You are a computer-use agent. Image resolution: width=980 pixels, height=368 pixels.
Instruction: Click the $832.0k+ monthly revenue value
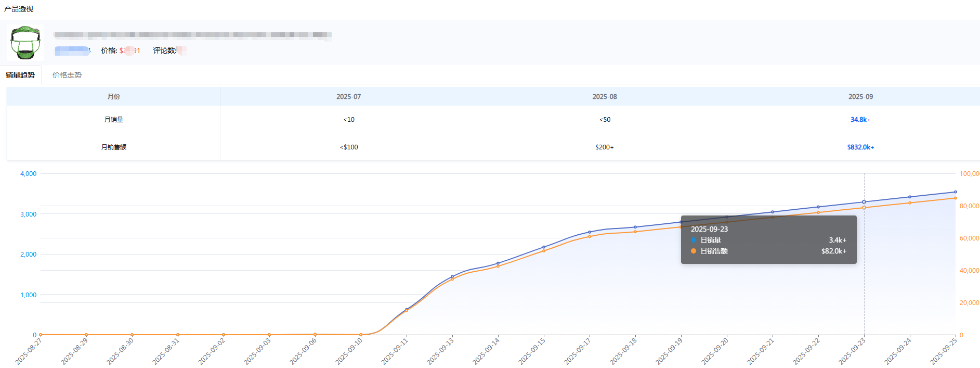pos(860,147)
